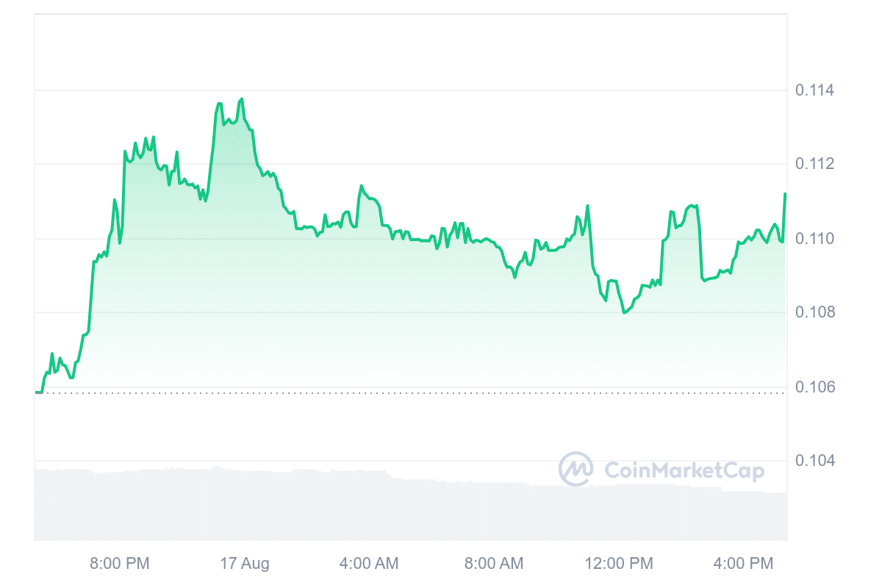Image resolution: width=882 pixels, height=588 pixels.
Task: Select the 0.110 price axis label
Action: click(814, 239)
